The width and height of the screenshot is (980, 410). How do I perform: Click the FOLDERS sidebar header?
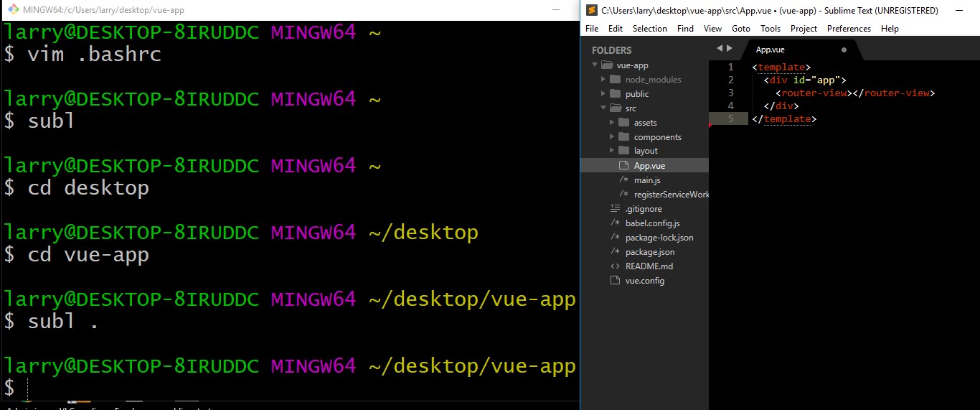tap(612, 50)
